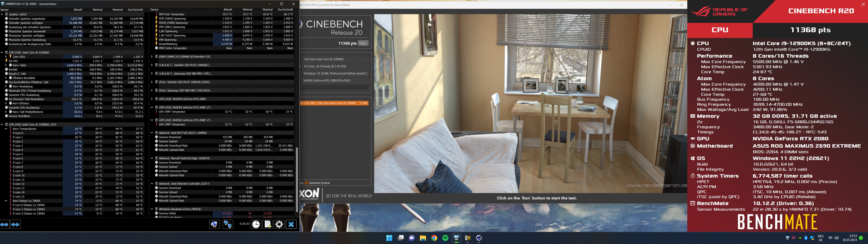Open Task View icon on taskbar
The height and width of the screenshot is (244, 868).
point(401,238)
